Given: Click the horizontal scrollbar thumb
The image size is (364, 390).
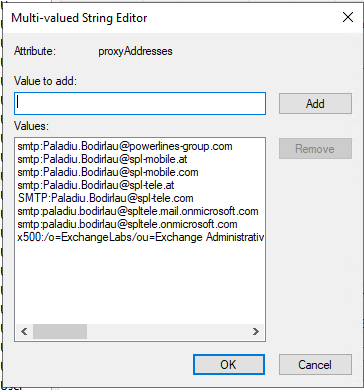Looking at the screenshot, I should coord(60,332).
